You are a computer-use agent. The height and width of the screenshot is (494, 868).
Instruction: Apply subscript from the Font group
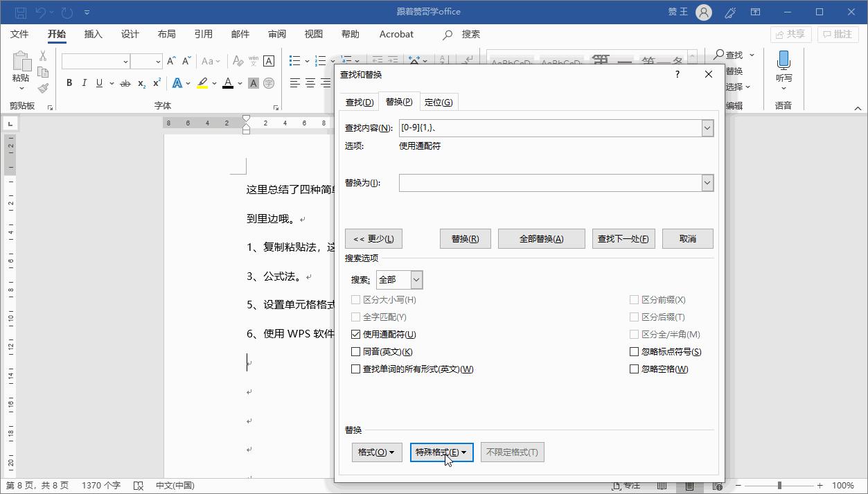140,83
